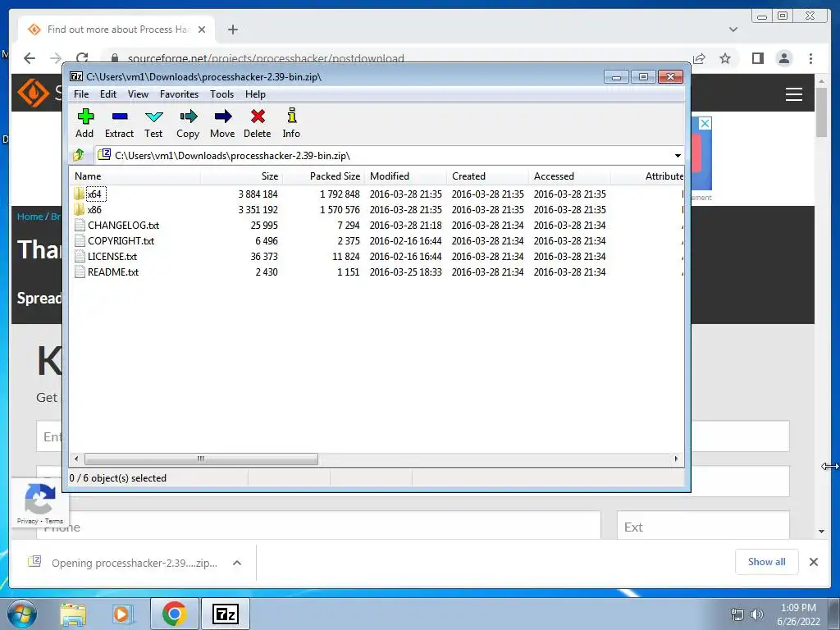The image size is (840, 630).
Task: Select the Copy toolbar icon
Action: coord(188,116)
